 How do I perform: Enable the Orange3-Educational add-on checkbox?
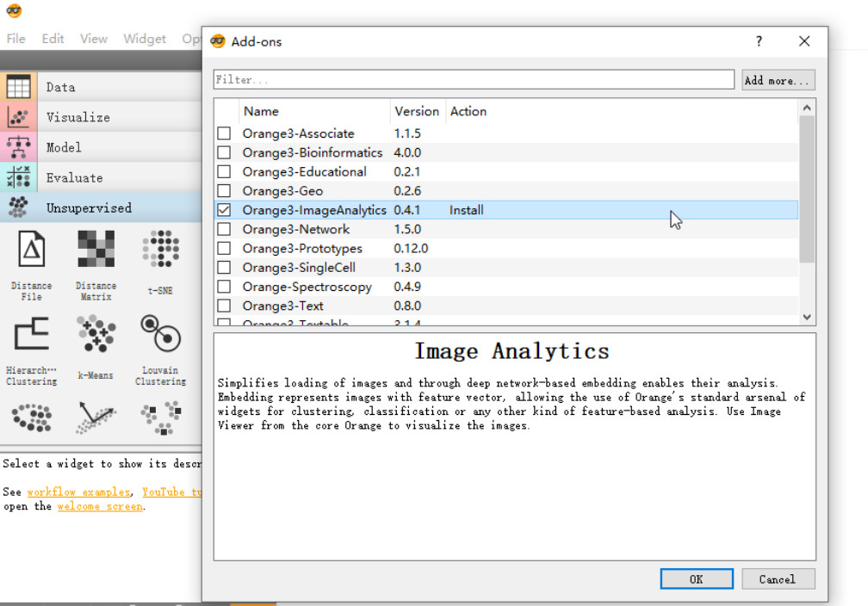(224, 171)
